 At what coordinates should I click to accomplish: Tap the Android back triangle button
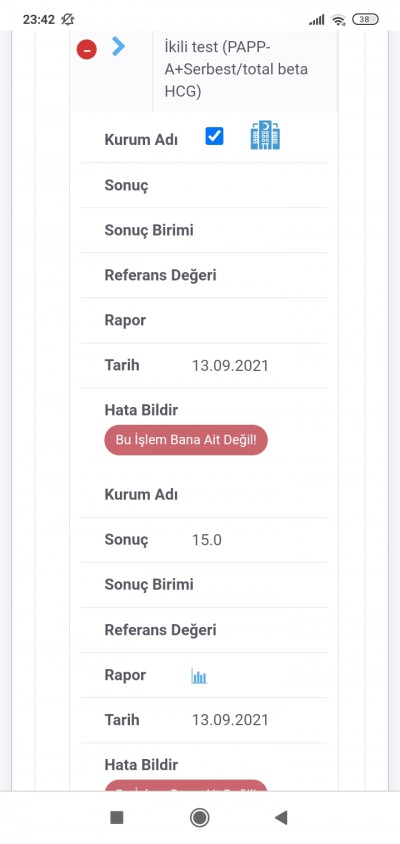pos(281,818)
